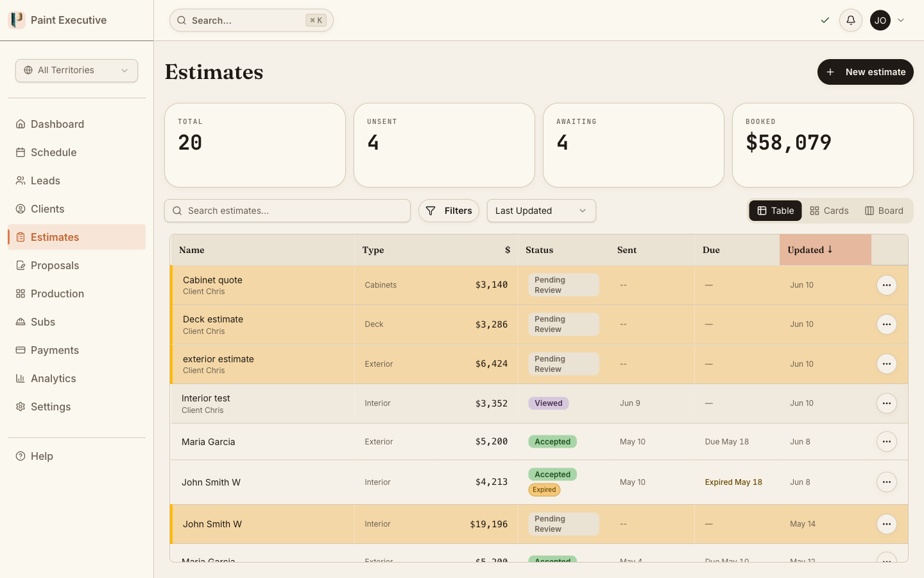Screen dimensions: 924x578
Task: Click the Viewed status on Interior test
Action: pyautogui.click(x=549, y=403)
